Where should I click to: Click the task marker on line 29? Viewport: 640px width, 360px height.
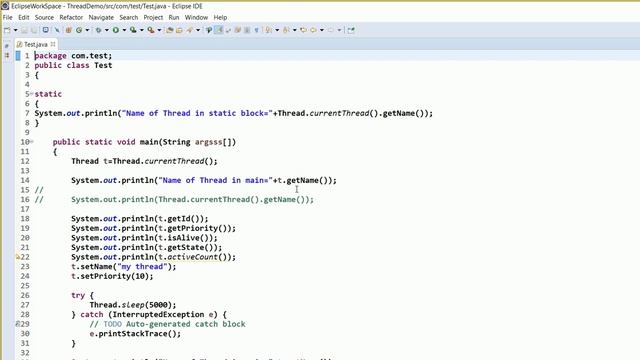point(18,324)
